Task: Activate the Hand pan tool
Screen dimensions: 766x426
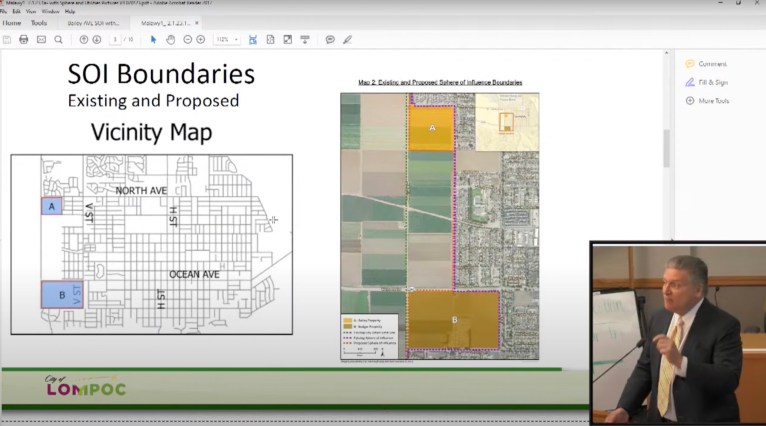Action: (x=170, y=39)
